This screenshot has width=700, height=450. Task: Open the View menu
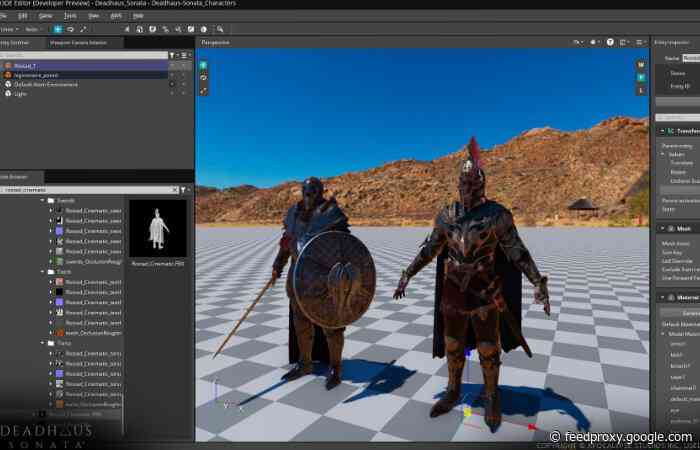[94, 16]
